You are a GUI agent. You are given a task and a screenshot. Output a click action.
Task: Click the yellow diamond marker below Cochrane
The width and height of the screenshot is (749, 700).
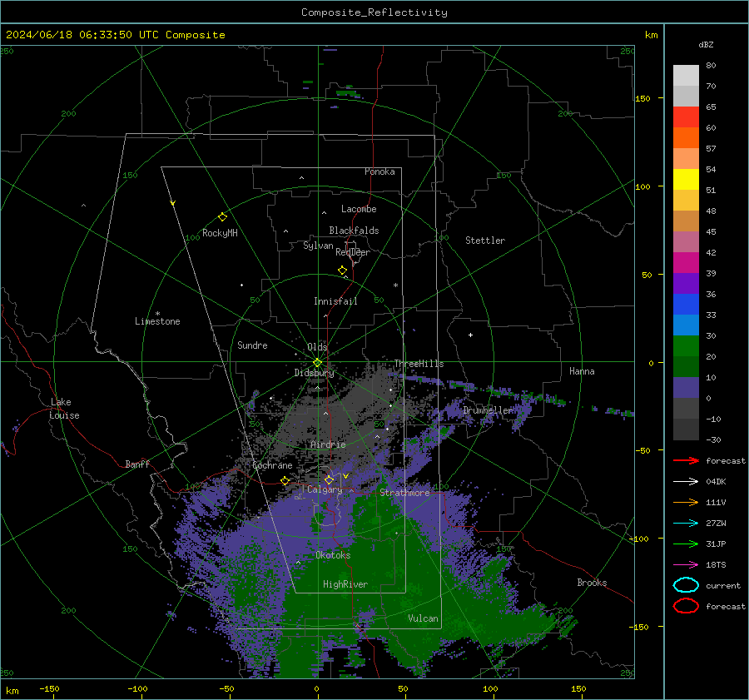coord(285,481)
